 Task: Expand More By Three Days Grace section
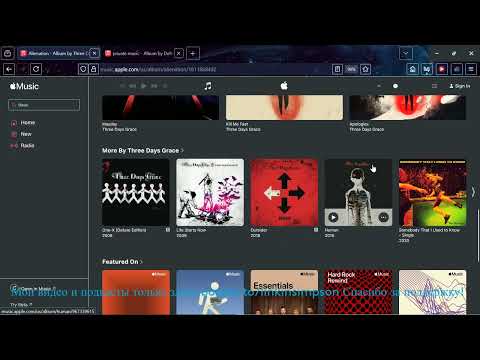tap(143, 151)
